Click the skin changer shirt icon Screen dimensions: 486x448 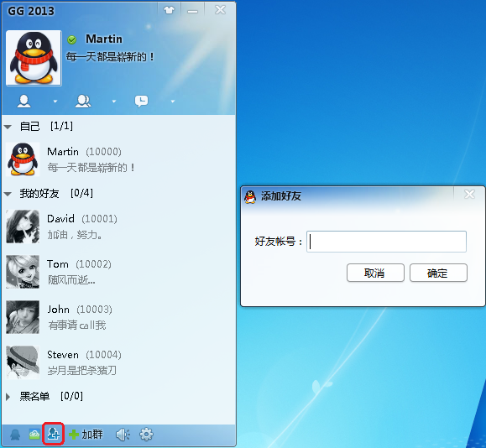(170, 10)
